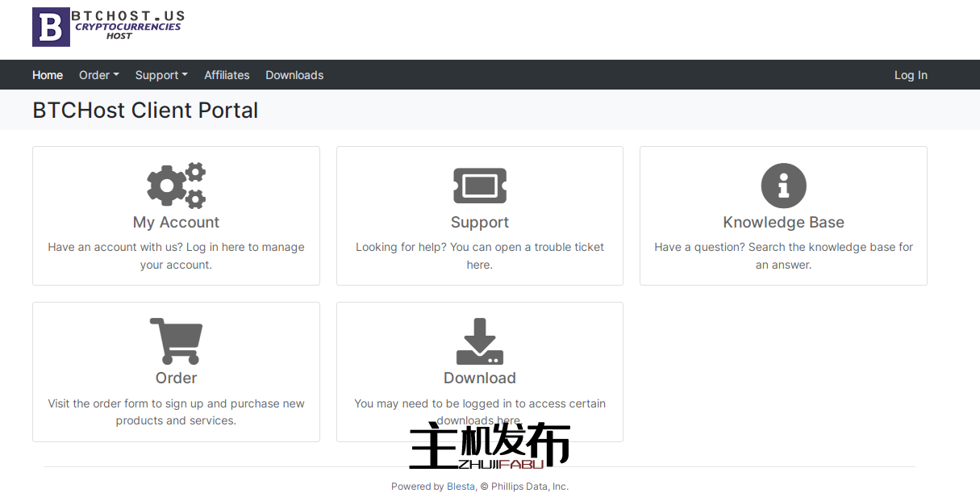Select Home in the navigation bar
Image resolution: width=980 pixels, height=493 pixels.
(48, 74)
